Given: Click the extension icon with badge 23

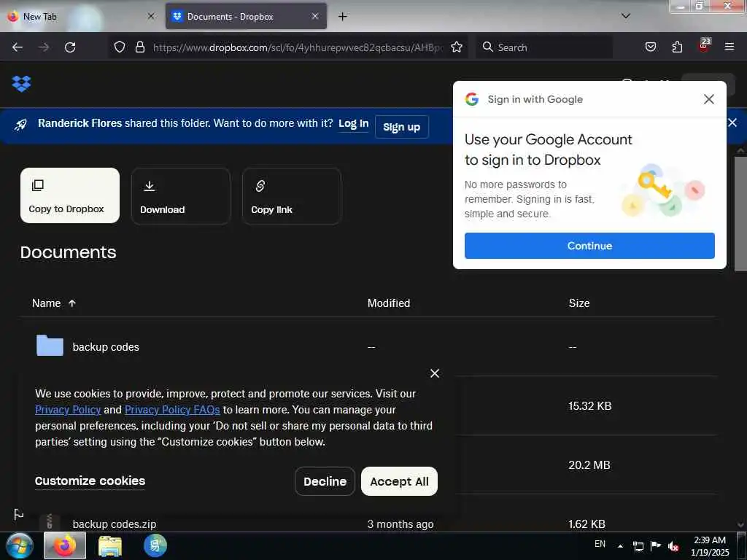Looking at the screenshot, I should coord(704,45).
